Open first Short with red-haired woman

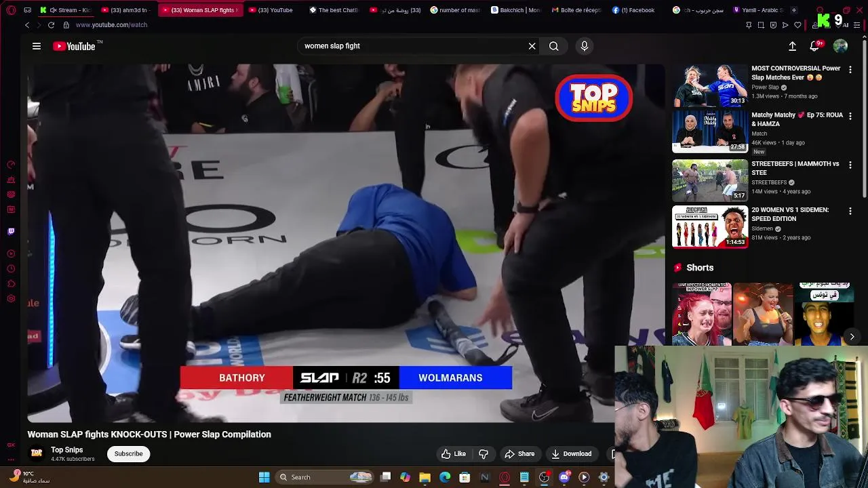[x=702, y=314]
